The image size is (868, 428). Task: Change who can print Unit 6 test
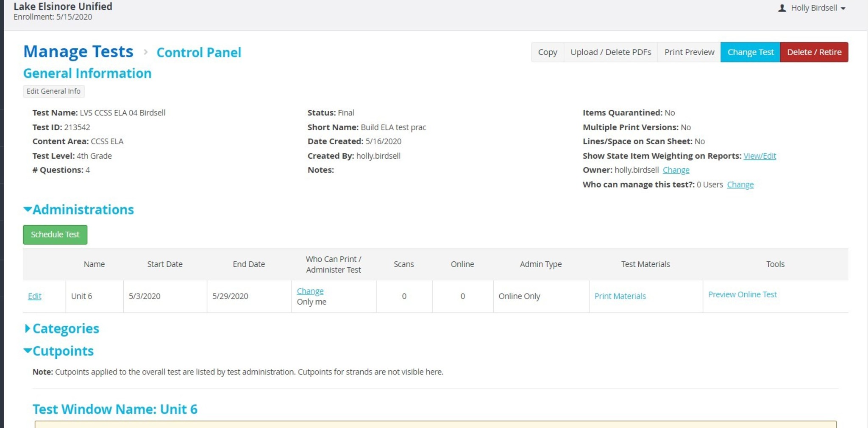310,291
